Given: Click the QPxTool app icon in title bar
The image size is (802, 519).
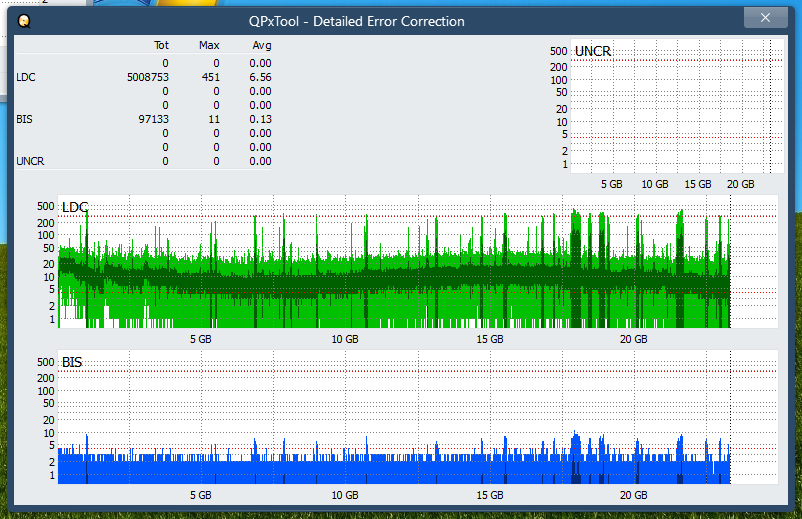Looking at the screenshot, I should tap(23, 21).
